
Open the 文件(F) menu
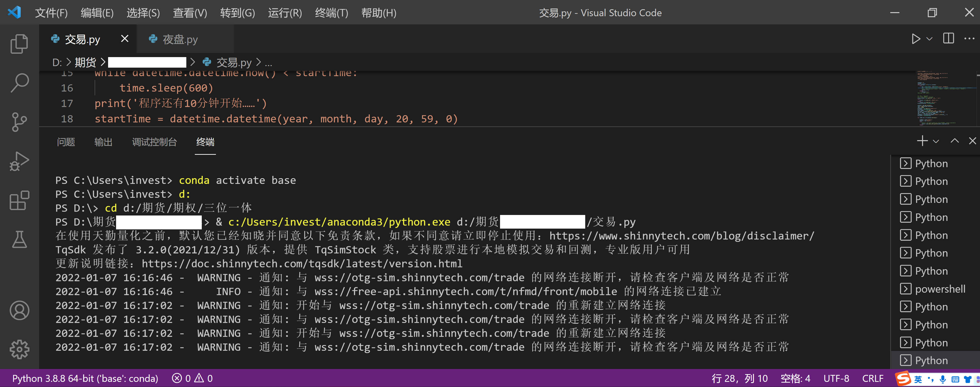[x=51, y=13]
